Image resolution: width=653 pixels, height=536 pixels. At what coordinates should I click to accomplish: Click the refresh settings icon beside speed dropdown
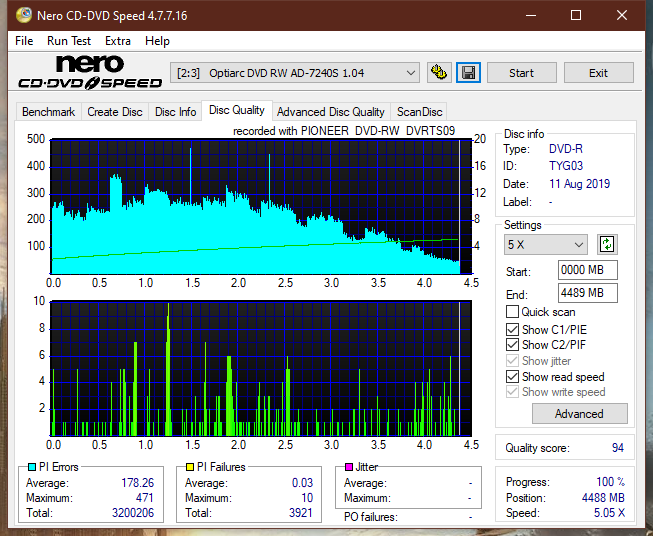pos(607,244)
